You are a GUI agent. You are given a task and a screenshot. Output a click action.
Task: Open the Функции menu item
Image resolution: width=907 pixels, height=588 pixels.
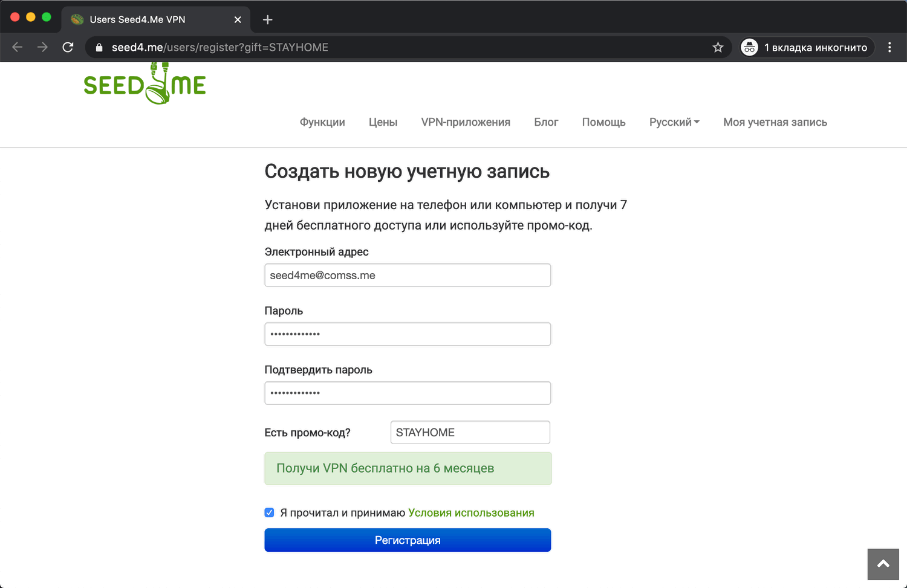322,122
